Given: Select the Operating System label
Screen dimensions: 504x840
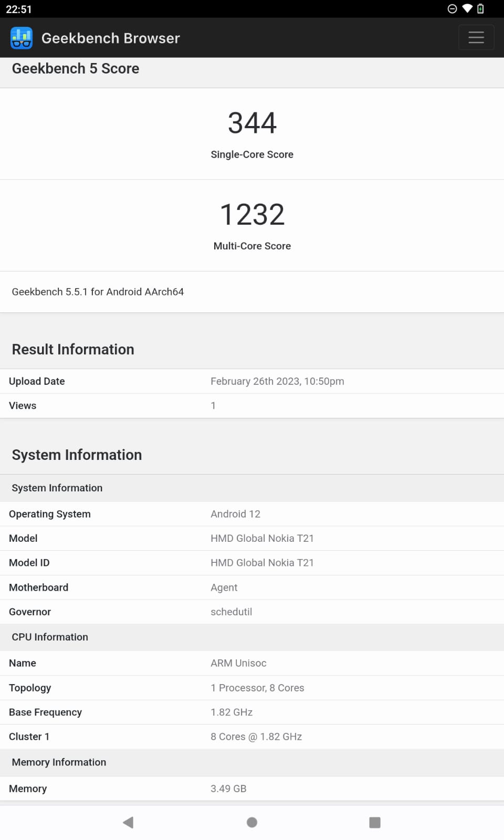Looking at the screenshot, I should 50,514.
